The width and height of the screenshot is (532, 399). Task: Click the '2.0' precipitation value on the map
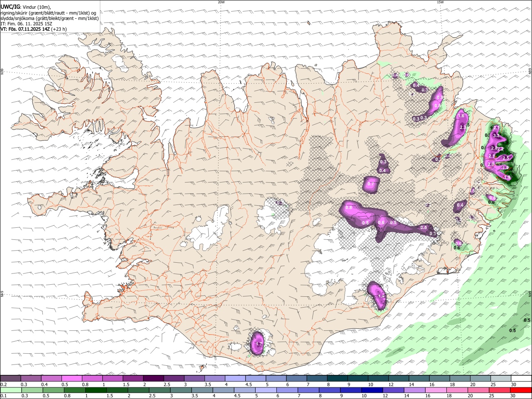[x=491, y=164]
